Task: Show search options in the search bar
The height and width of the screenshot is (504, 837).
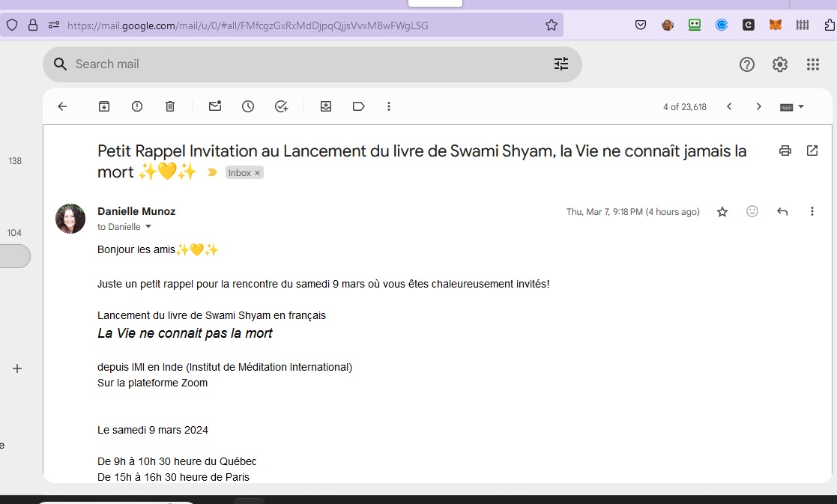Action: click(561, 64)
